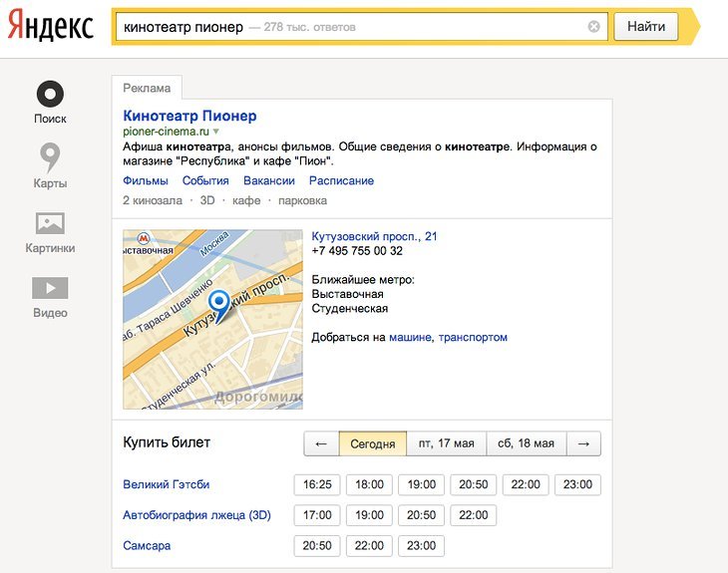The image size is (728, 573).
Task: Choose Самсара 20:50 showtime
Action: (317, 546)
